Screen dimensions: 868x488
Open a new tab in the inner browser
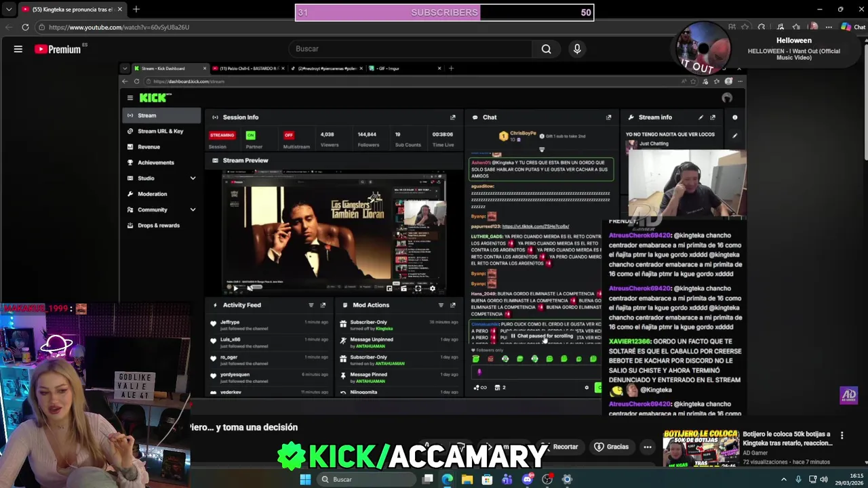click(x=452, y=68)
